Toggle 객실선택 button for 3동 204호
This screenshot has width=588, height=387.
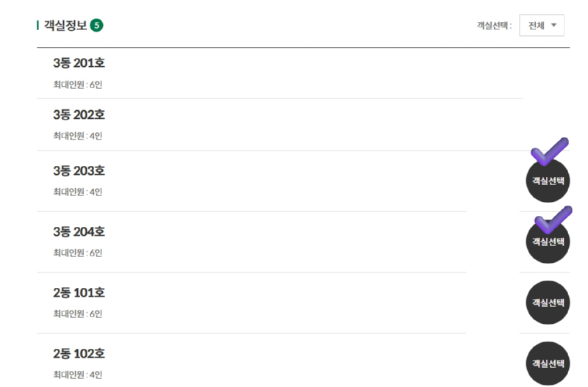click(x=548, y=242)
